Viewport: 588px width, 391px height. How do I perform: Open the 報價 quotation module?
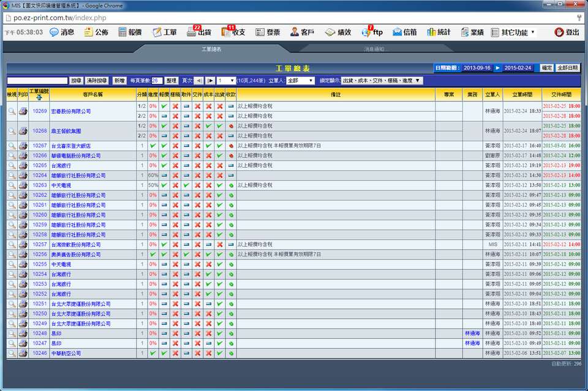[x=123, y=32]
